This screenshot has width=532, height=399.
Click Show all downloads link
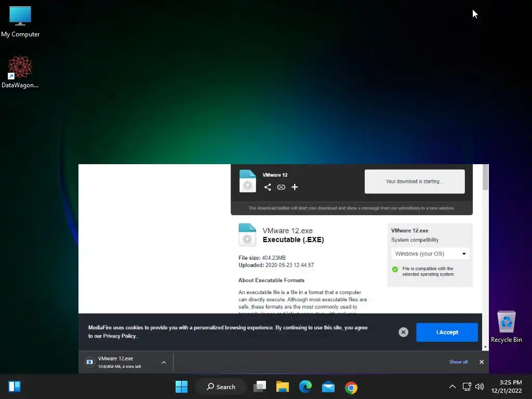[x=458, y=362]
